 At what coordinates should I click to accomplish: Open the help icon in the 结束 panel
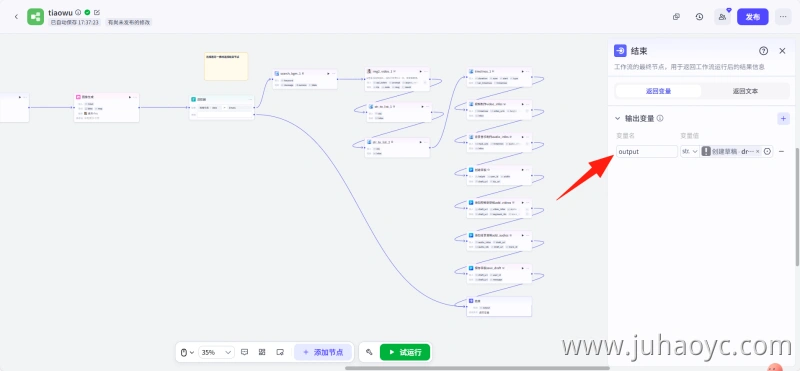763,51
